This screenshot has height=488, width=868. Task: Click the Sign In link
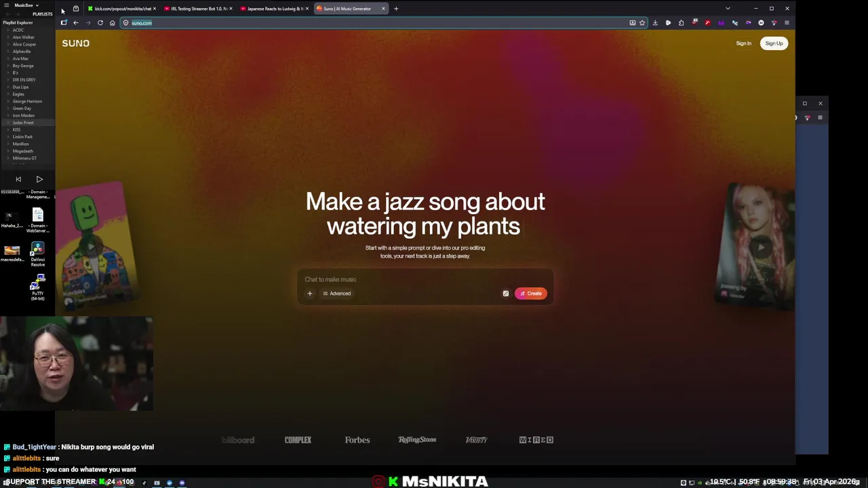pyautogui.click(x=743, y=43)
